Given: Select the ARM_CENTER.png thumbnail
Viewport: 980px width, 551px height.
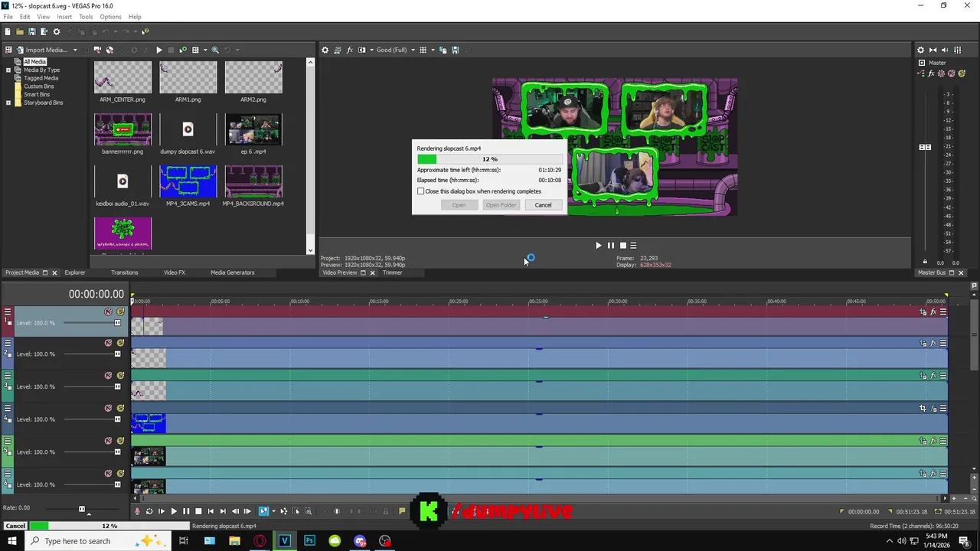Looking at the screenshot, I should pyautogui.click(x=122, y=77).
